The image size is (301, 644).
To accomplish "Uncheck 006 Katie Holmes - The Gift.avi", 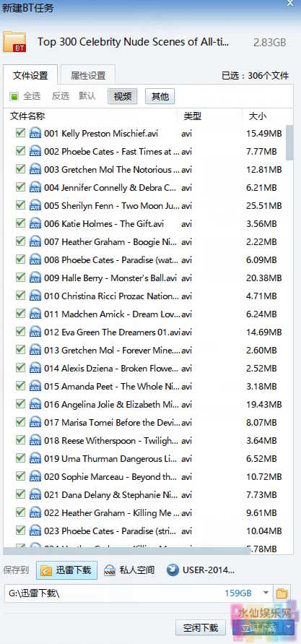I will (x=20, y=223).
